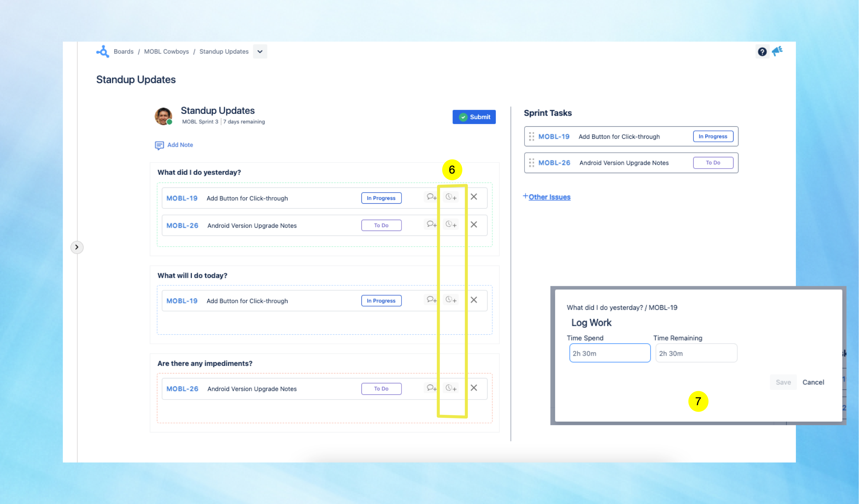Click the add comment icon on MOBL-19 today
Viewport: 859px width, 504px height.
pyautogui.click(x=431, y=299)
